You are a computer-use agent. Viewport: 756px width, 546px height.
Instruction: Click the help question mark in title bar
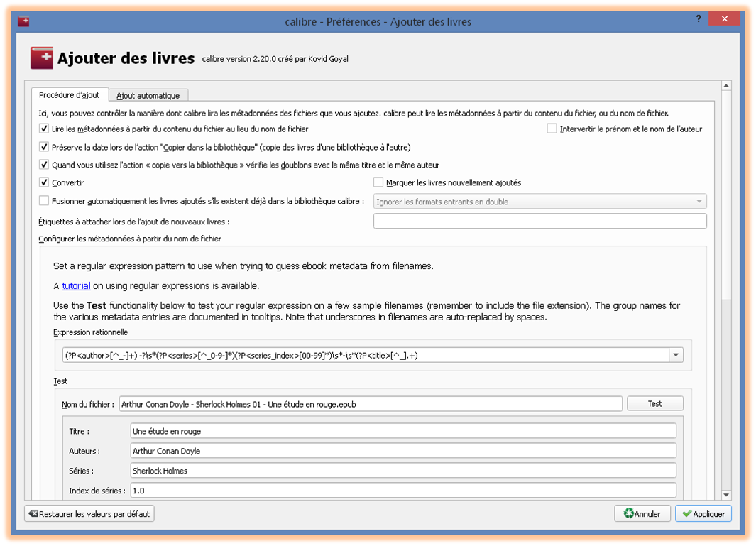pos(699,18)
